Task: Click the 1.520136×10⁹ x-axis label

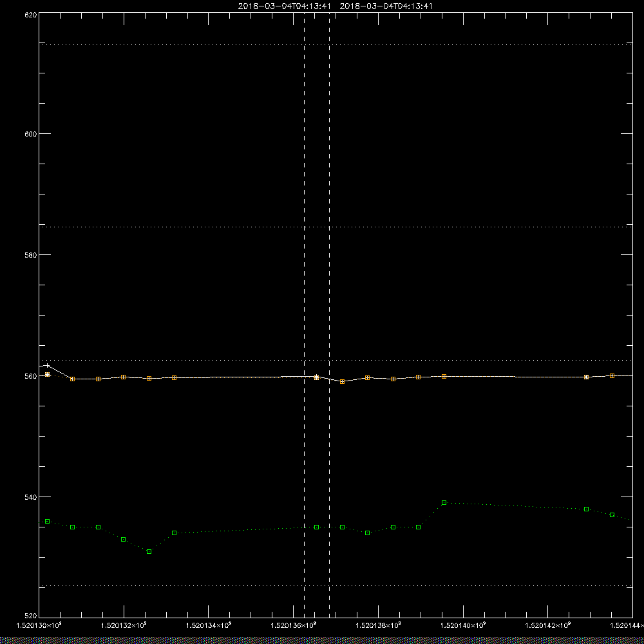Action: coord(293,625)
